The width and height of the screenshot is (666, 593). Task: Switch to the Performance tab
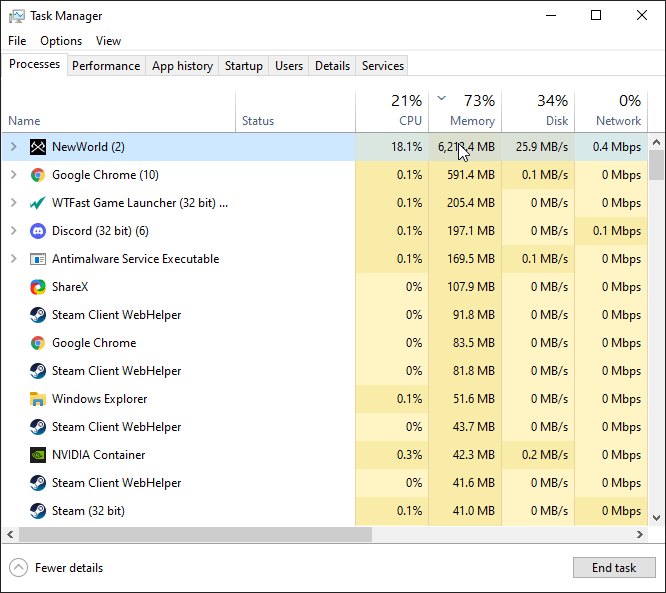pos(106,66)
